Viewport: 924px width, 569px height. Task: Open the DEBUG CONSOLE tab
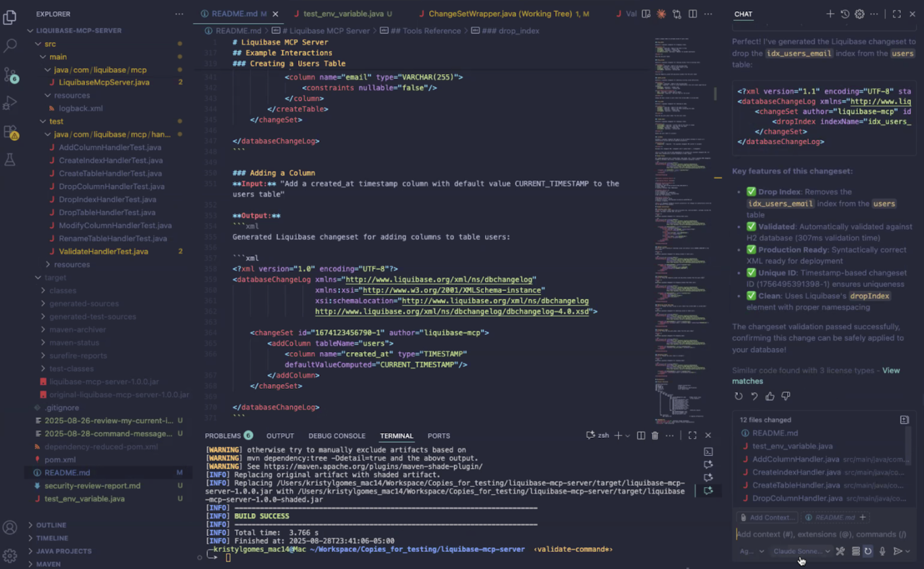point(337,436)
